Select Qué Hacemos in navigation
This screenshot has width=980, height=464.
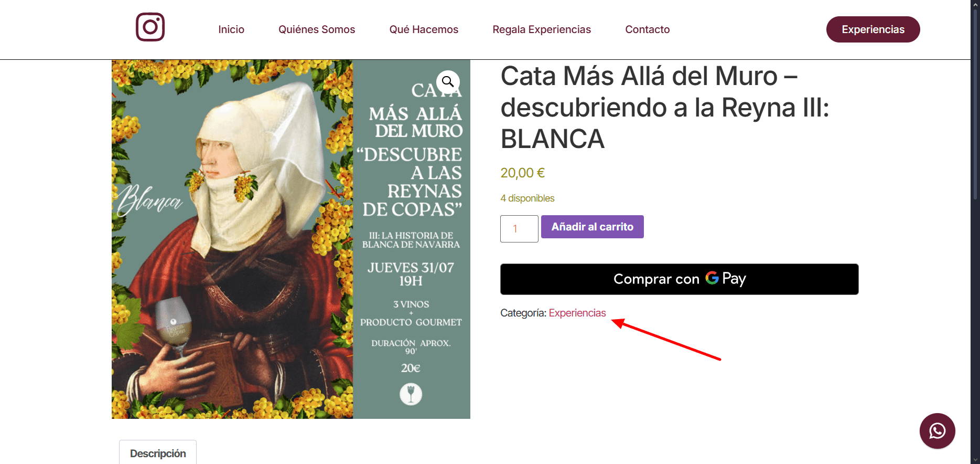424,29
